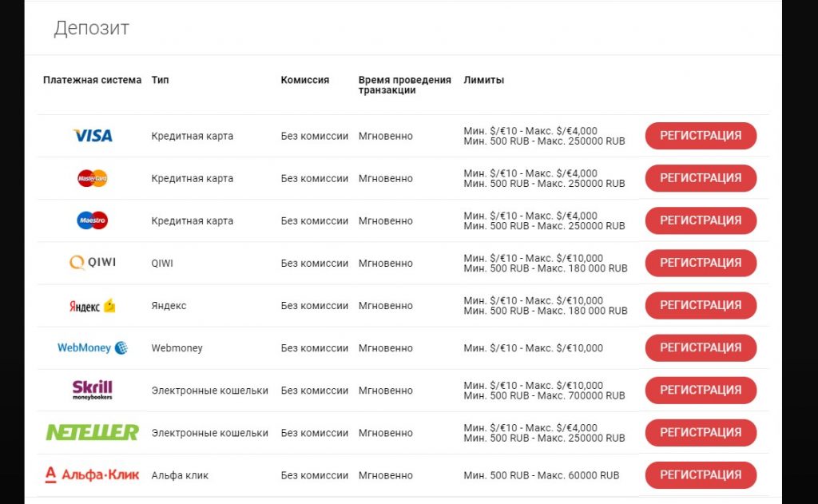Click the Skrill moneybookers logo
This screenshot has height=504, width=818.
click(x=93, y=390)
